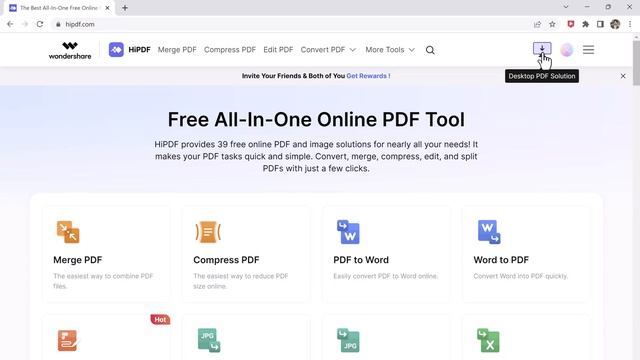Click the Word to PDF card title
Image resolution: width=640 pixels, height=360 pixels.
(x=501, y=260)
